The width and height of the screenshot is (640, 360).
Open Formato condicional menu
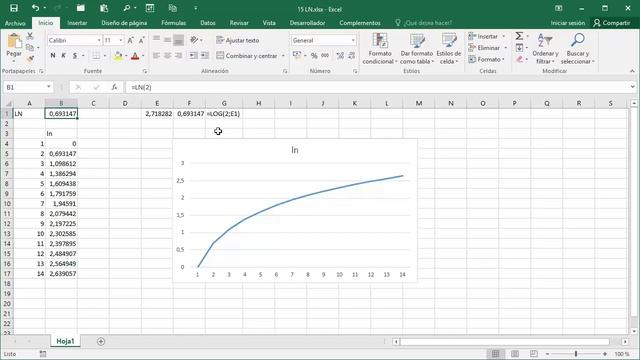(x=380, y=49)
